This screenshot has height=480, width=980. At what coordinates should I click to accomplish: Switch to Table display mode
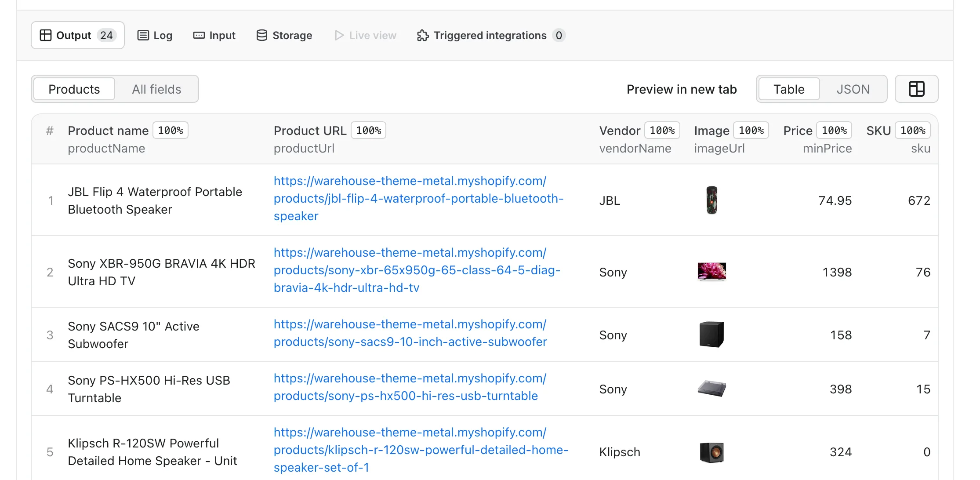789,89
